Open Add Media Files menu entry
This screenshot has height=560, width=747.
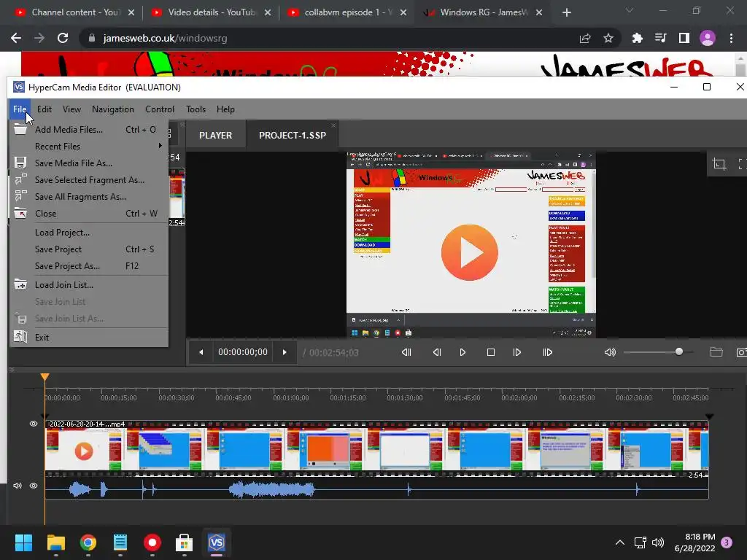[x=89, y=130]
